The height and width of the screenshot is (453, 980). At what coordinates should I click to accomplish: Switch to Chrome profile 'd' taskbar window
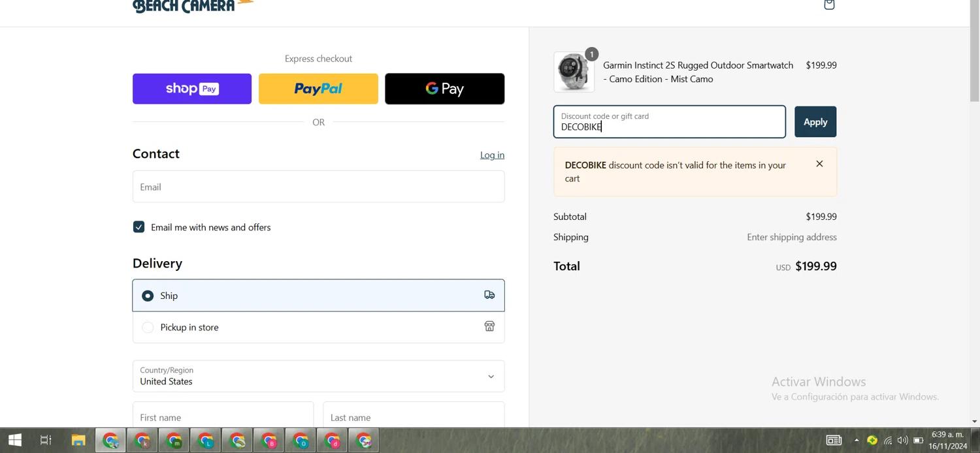[333, 441]
